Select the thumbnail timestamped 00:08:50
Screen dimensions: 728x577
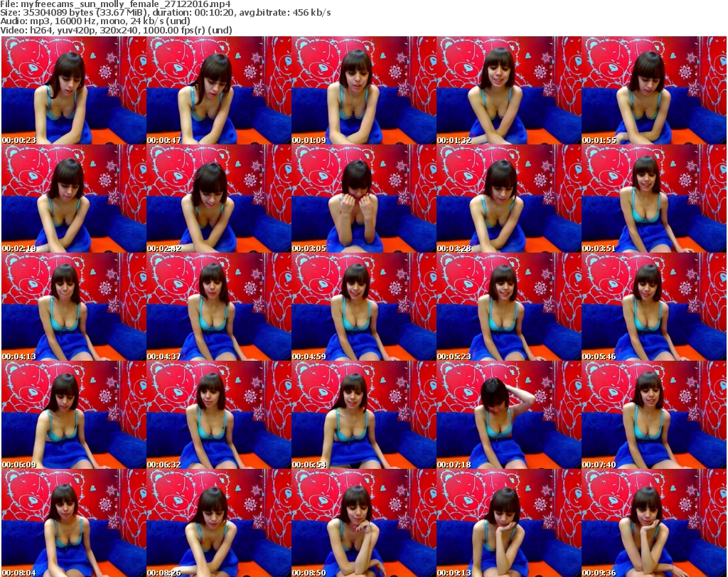tap(363, 523)
